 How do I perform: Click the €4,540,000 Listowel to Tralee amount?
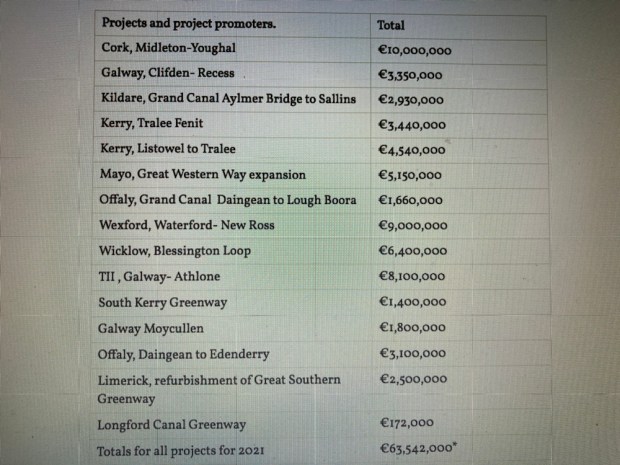412,151
